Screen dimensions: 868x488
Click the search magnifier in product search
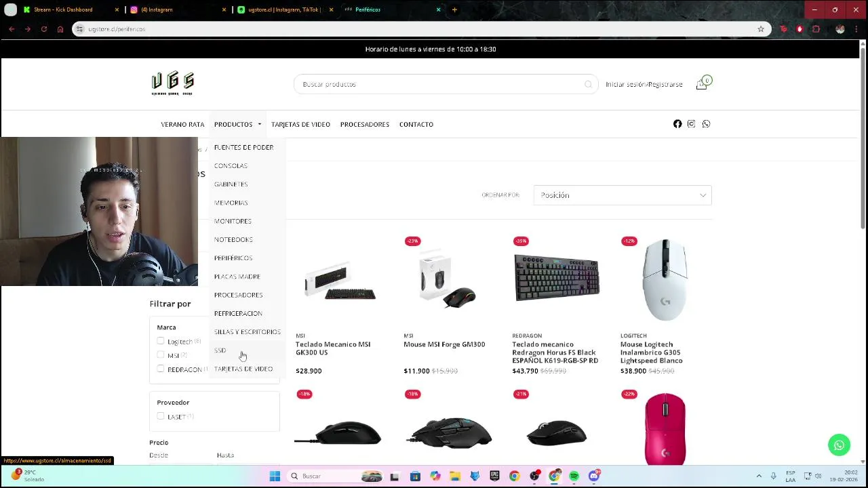(x=588, y=84)
